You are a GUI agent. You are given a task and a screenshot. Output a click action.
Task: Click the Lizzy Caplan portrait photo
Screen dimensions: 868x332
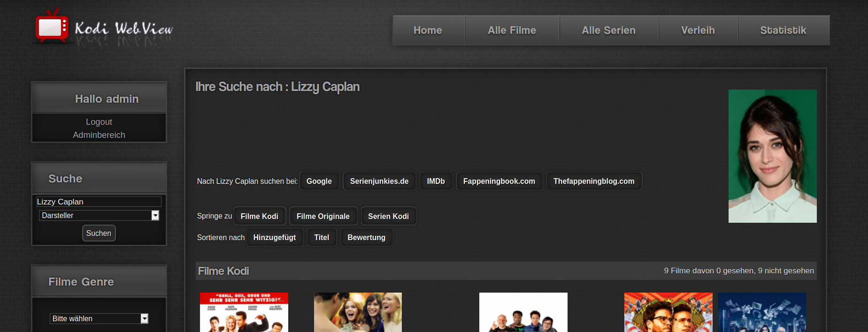[773, 156]
